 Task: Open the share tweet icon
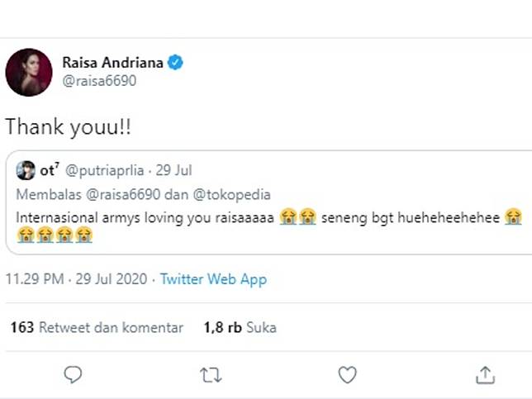[x=485, y=375]
